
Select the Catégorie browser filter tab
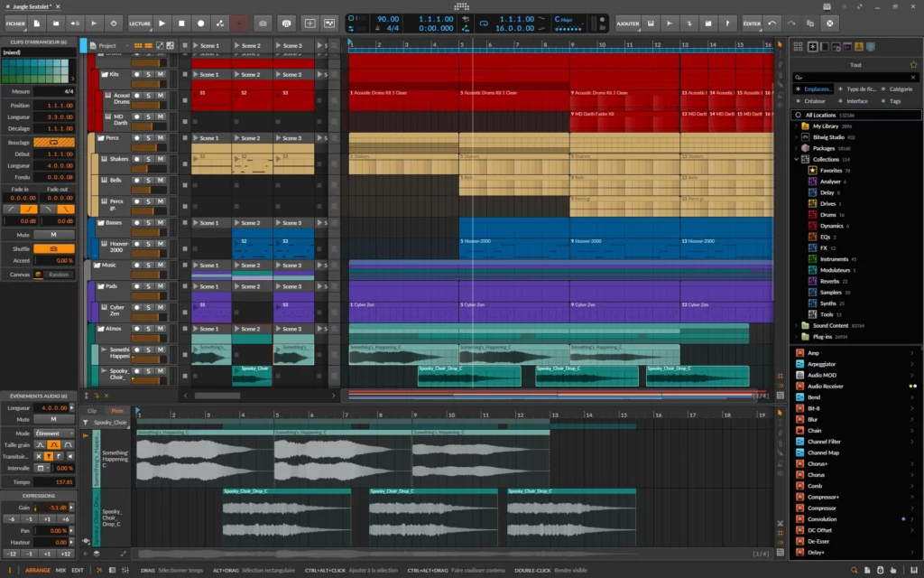897,89
